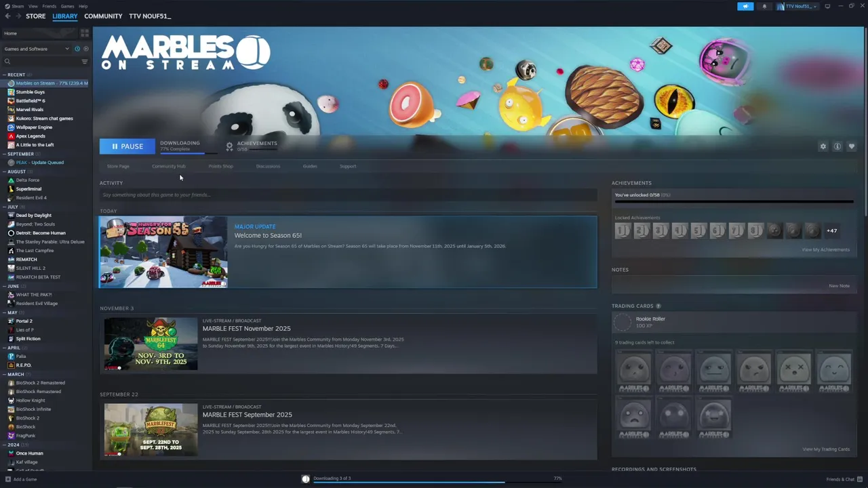
Task: Collapse the SEPTEMBER category
Action: 4,154
